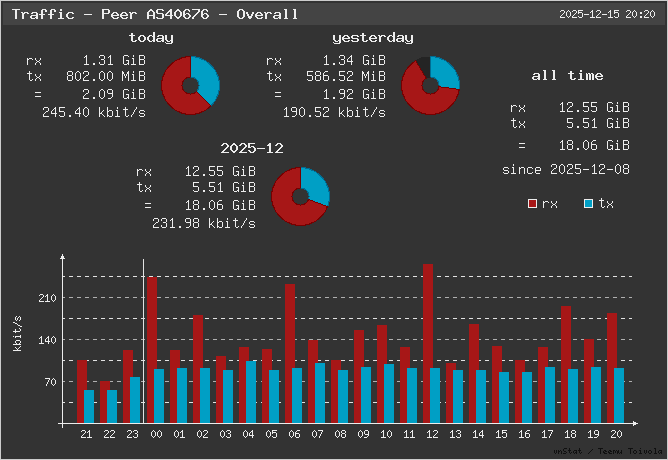The height and width of the screenshot is (460, 668).
Task: Click the blue tx legend square
Action: (x=589, y=204)
